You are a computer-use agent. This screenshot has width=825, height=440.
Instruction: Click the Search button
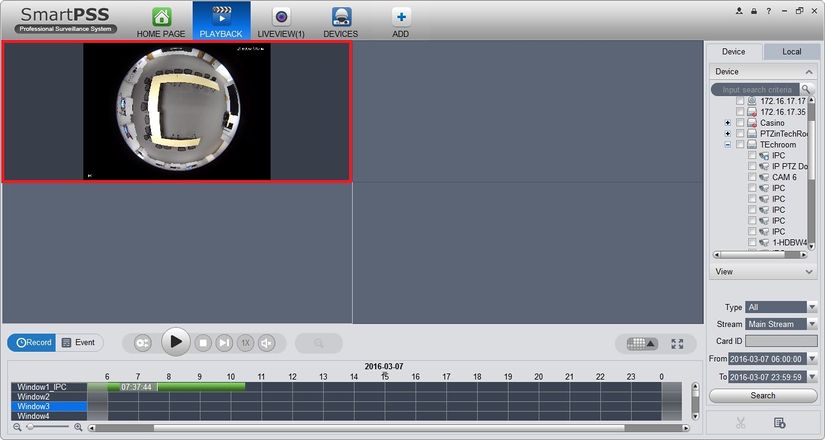coord(763,395)
